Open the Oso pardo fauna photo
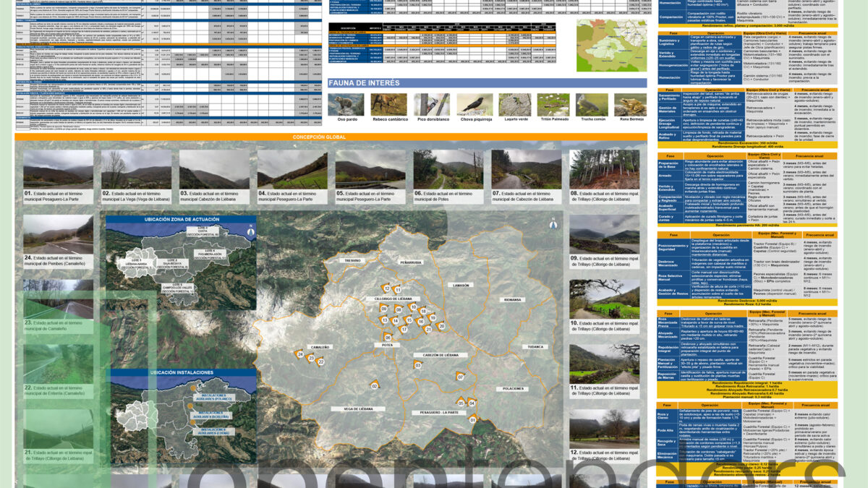This screenshot has width=868, height=488. (x=346, y=103)
